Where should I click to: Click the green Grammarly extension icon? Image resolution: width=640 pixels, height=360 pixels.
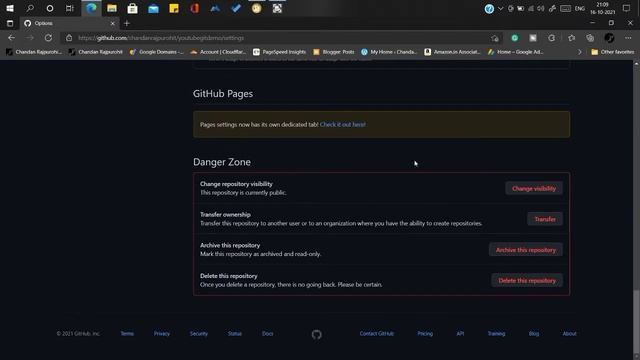click(x=515, y=38)
